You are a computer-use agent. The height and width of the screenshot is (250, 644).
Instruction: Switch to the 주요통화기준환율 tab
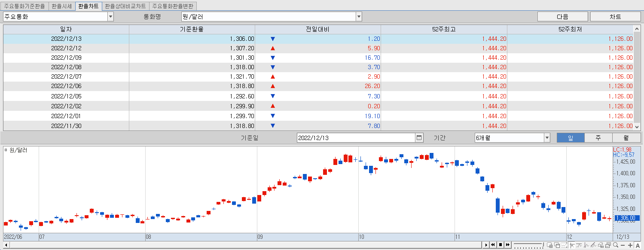[x=24, y=6]
